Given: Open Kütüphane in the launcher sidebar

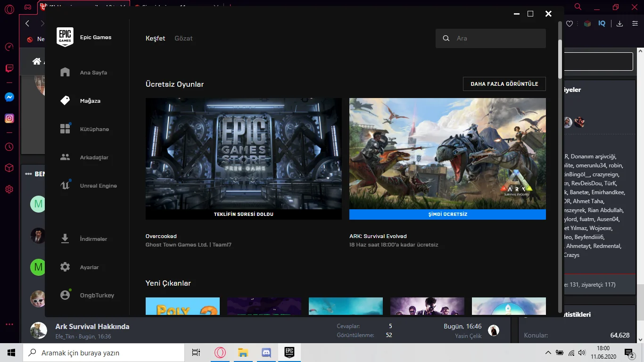Looking at the screenshot, I should (94, 129).
